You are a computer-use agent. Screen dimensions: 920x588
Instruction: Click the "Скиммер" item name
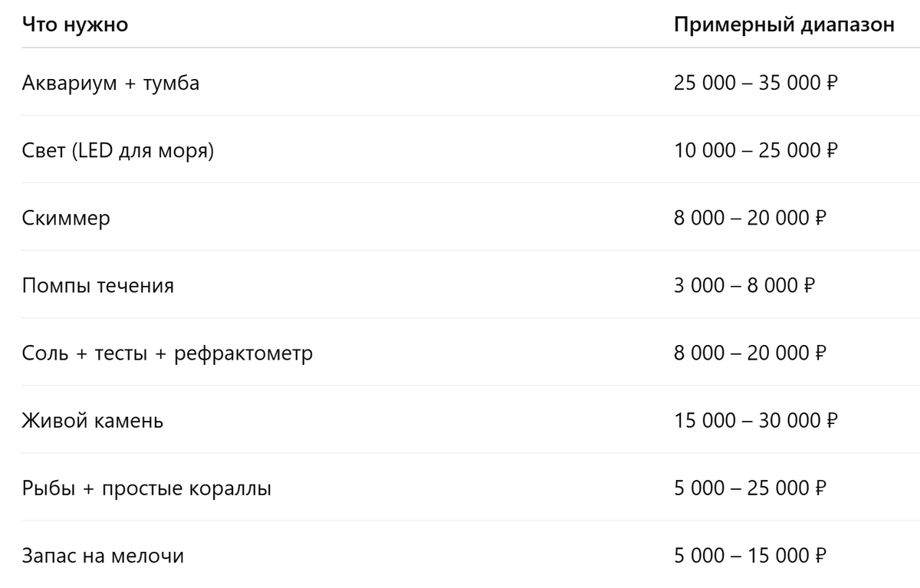(x=67, y=218)
